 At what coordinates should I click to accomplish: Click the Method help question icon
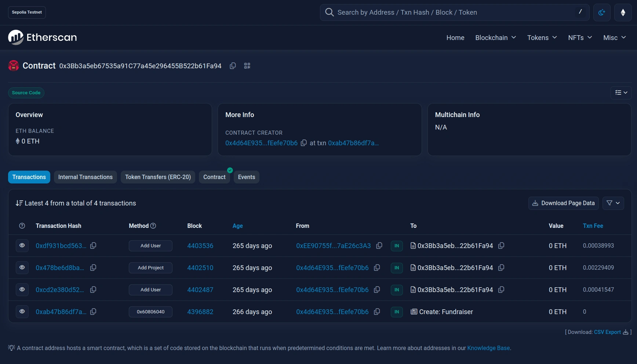pyautogui.click(x=153, y=226)
